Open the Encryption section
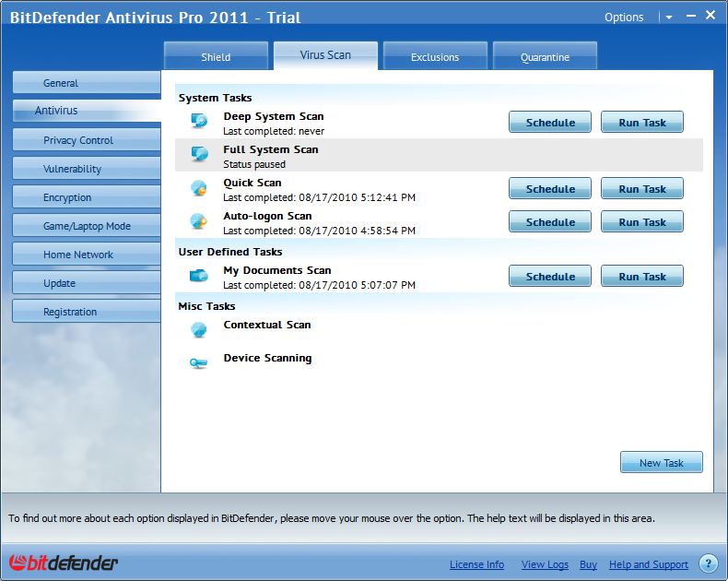Image resolution: width=728 pixels, height=581 pixels. (x=87, y=197)
